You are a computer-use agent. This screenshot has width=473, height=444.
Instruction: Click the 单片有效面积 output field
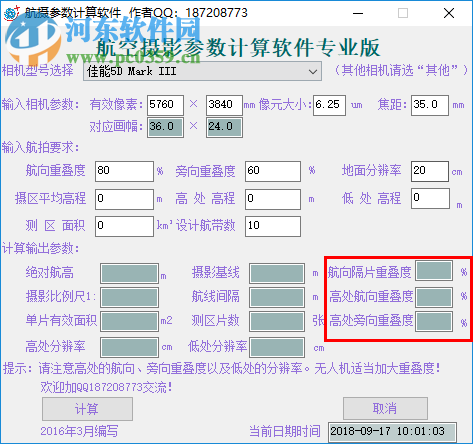[130, 321]
